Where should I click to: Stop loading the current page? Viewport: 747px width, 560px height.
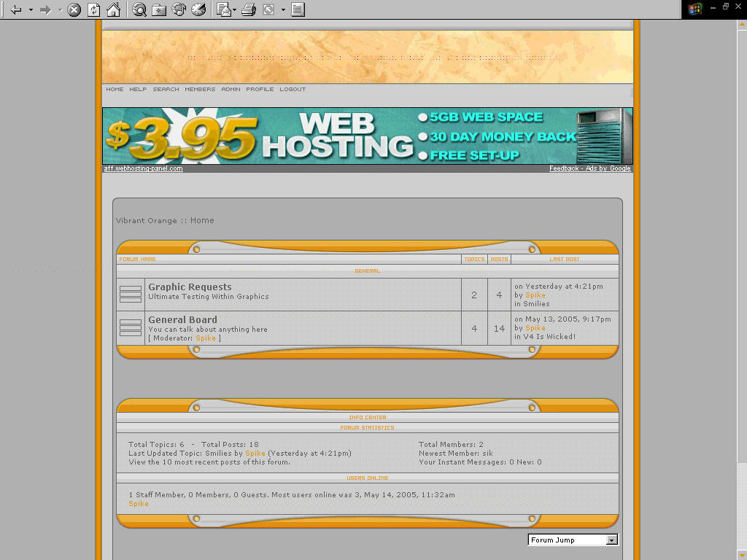tap(73, 9)
